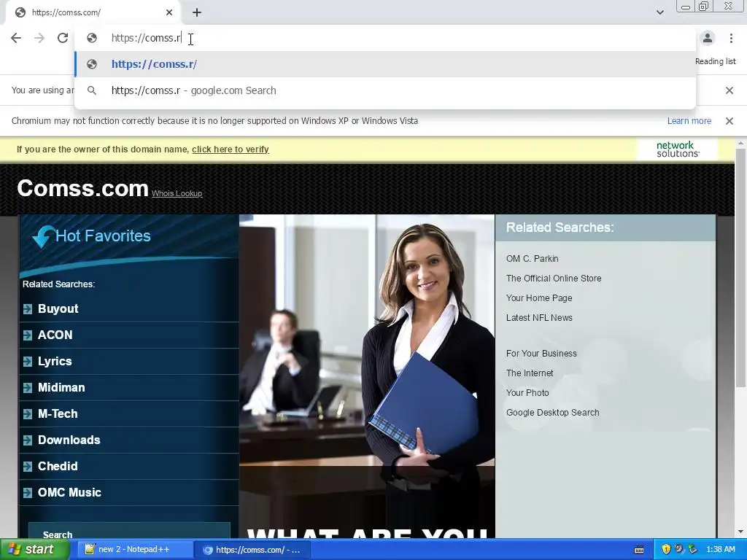Close the comss.com browser tab
This screenshot has width=747, height=560.
[x=169, y=13]
